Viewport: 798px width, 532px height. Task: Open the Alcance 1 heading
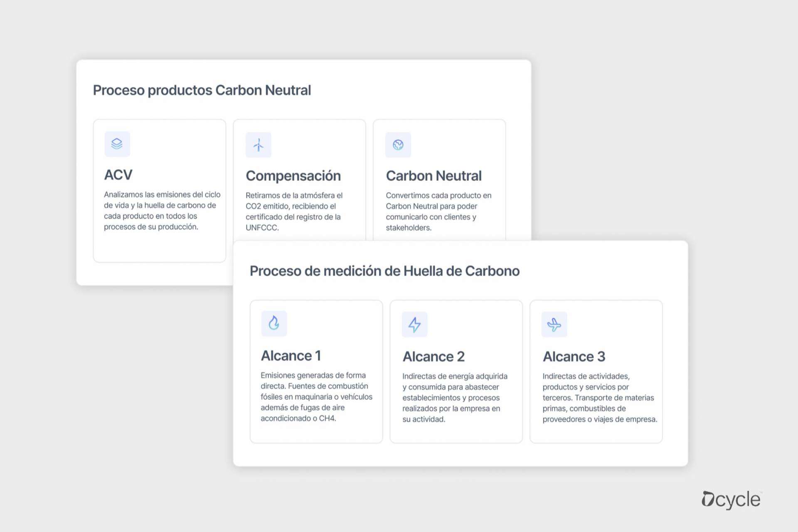[x=291, y=356]
